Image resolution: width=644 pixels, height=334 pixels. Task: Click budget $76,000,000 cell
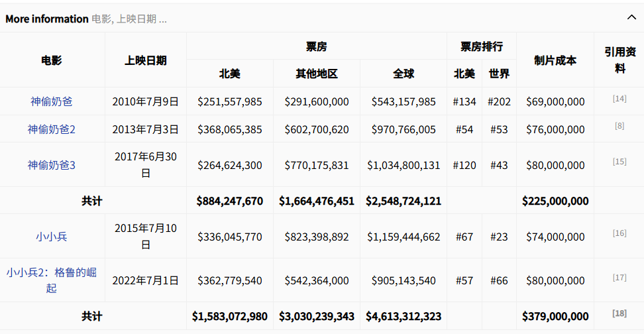tap(555, 130)
